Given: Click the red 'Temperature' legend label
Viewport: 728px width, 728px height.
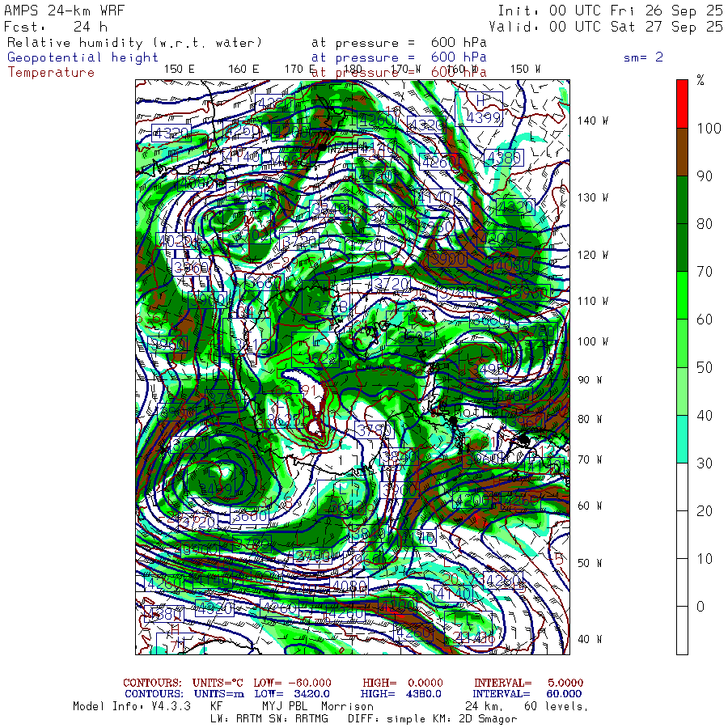Looking at the screenshot, I should tap(51, 73).
